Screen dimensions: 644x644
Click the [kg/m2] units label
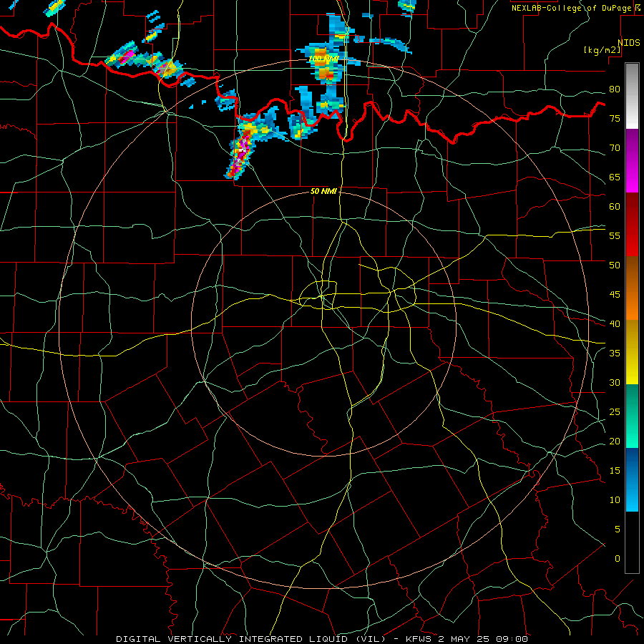click(602, 50)
